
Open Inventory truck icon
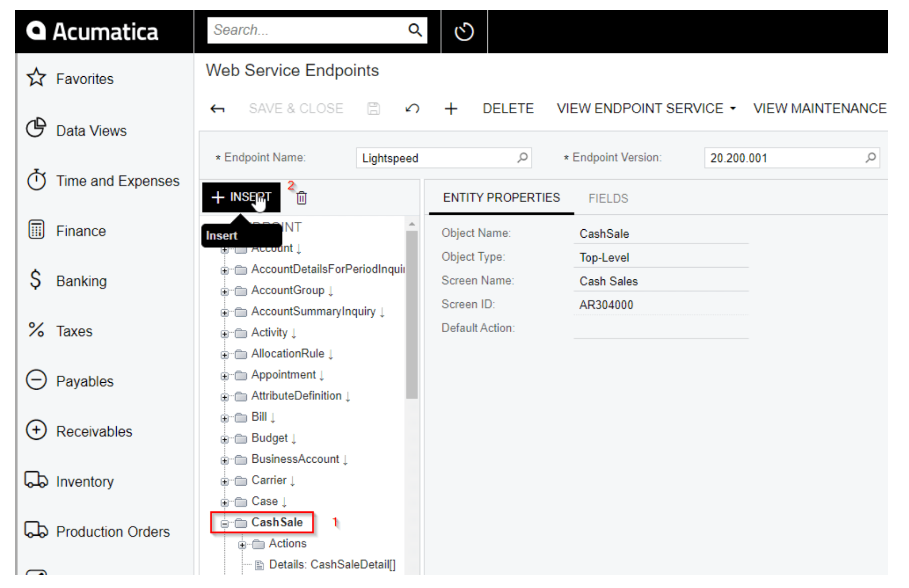point(36,480)
